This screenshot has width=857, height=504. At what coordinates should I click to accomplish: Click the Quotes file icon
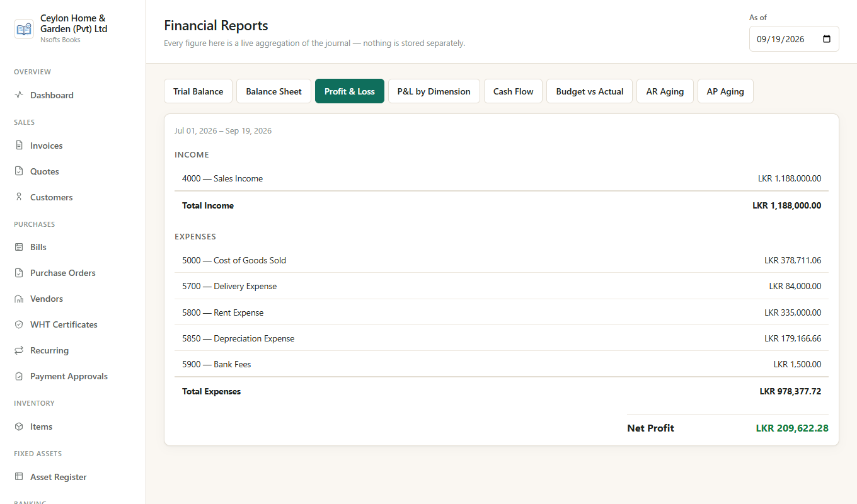pos(19,171)
